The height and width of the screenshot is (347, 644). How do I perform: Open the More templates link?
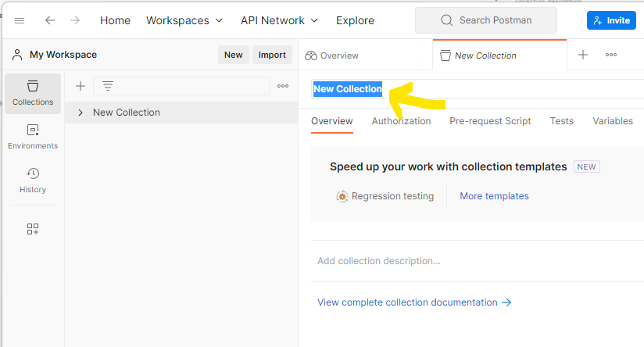(x=494, y=196)
